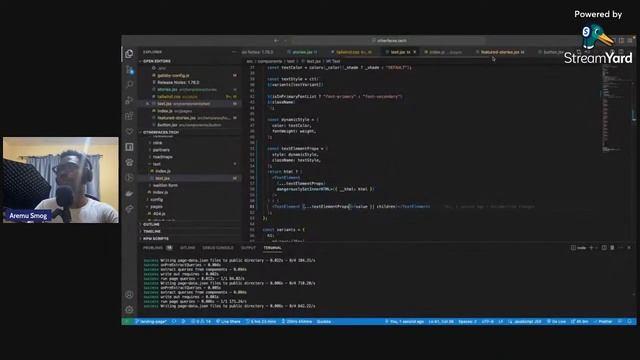Viewport: 640px width, 360px height.
Task: Open the Source Control view in activity bar
Action: click(129, 69)
